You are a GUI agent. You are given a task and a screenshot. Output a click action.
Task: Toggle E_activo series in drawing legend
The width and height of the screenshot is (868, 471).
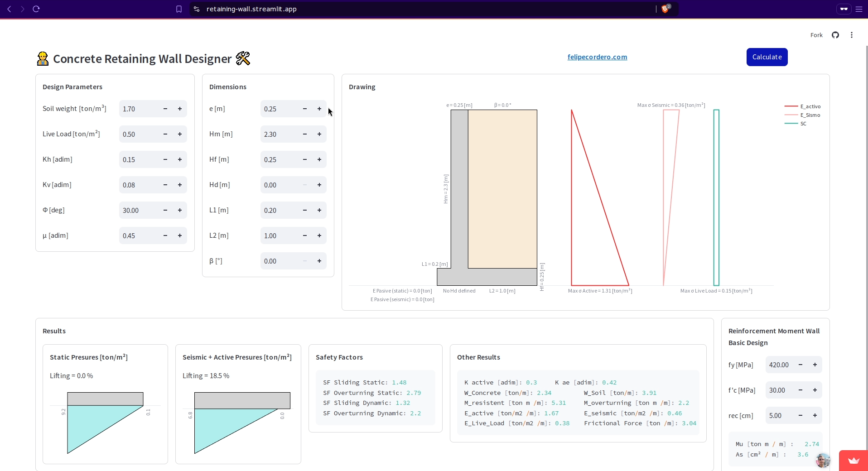coord(810,106)
